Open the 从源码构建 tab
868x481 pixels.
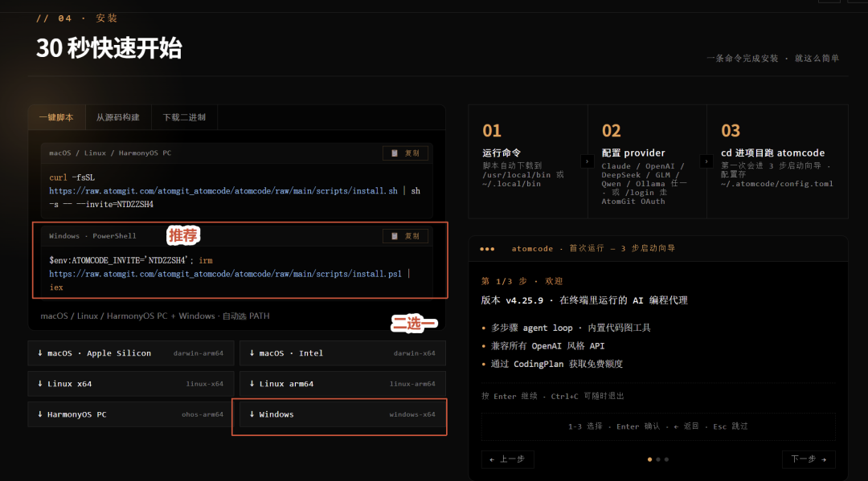pos(118,117)
